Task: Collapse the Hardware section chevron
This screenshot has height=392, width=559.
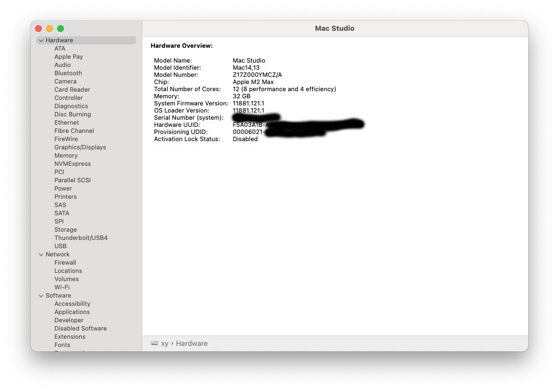Action: [x=41, y=41]
